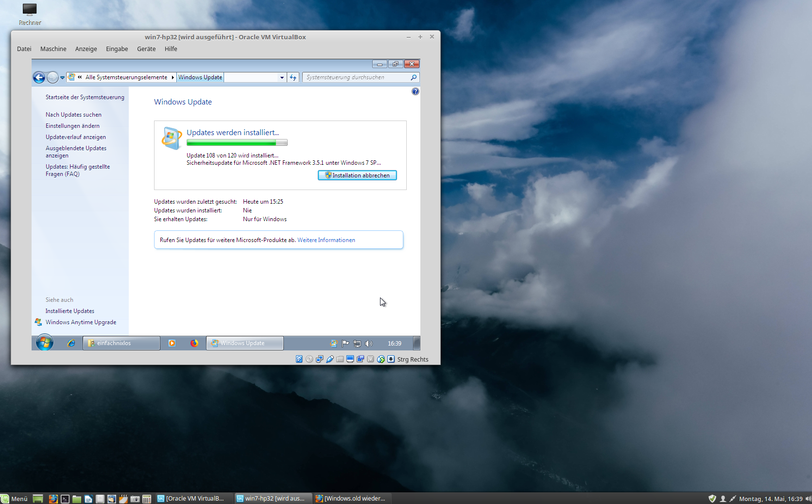This screenshot has height=504, width=812.
Task: Open Windows Media Player taskbar icon
Action: click(x=172, y=343)
